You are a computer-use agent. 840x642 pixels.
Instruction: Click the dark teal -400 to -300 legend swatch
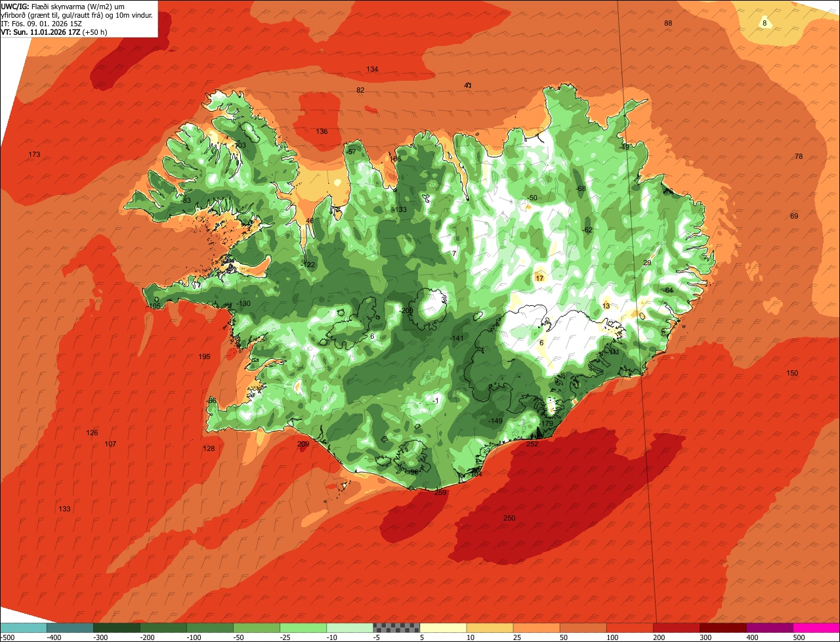coord(70,628)
